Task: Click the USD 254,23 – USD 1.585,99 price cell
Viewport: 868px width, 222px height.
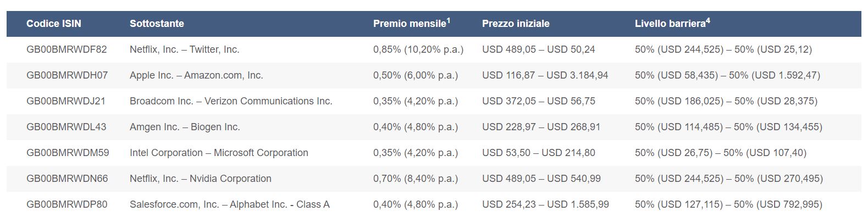Action: click(545, 204)
